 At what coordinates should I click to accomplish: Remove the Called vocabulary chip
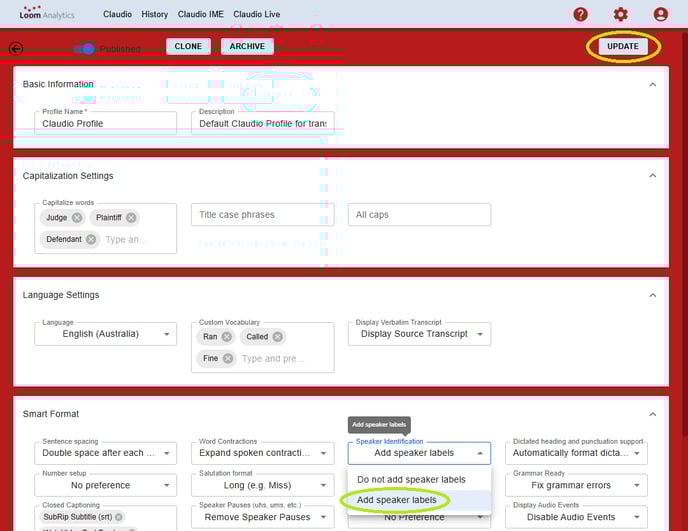tap(277, 337)
